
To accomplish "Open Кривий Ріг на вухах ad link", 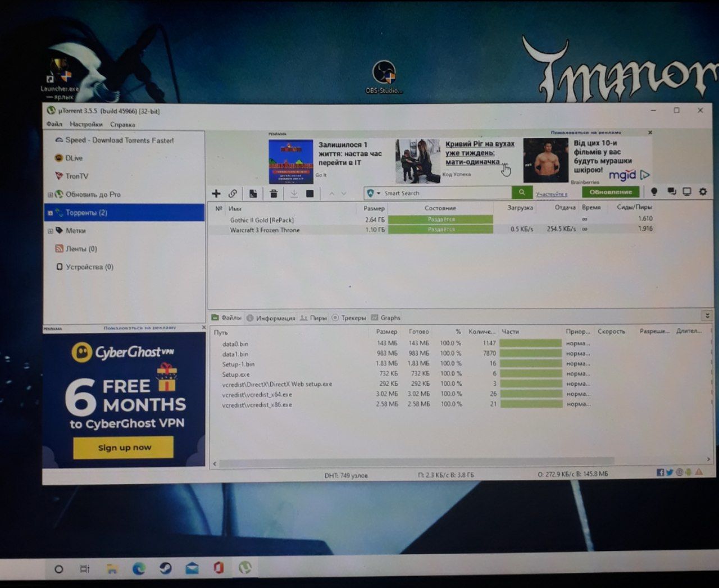I will point(480,153).
